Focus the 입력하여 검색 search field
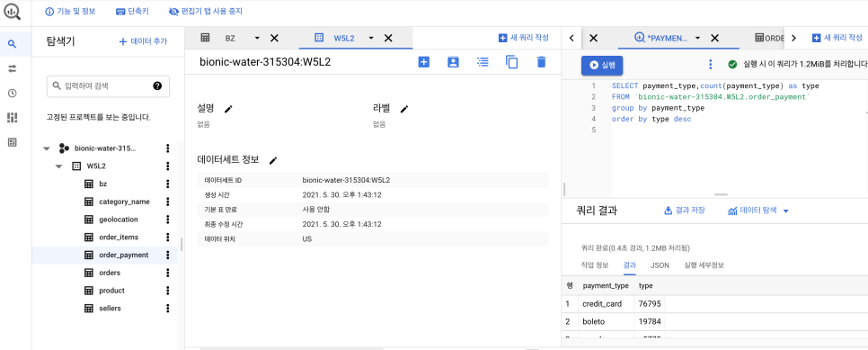 108,86
